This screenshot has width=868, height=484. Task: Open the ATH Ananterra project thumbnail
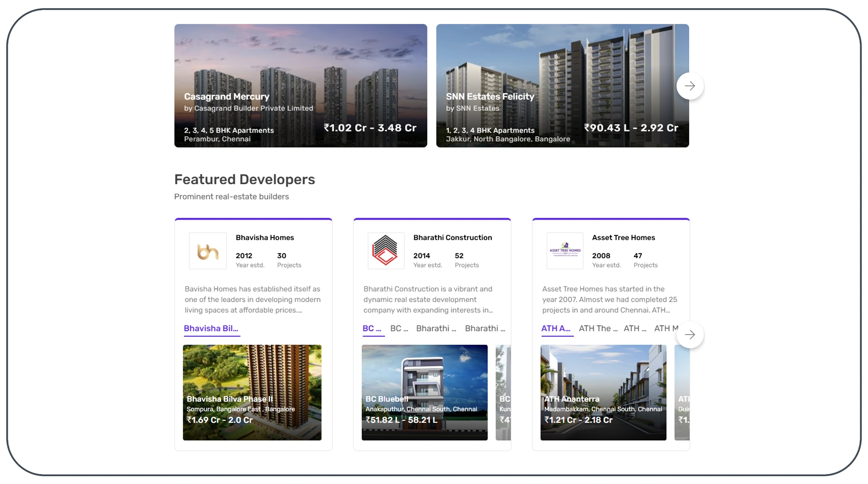point(603,392)
